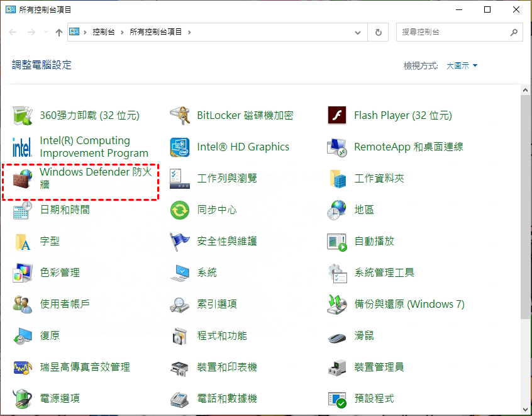The height and width of the screenshot is (416, 532).
Task: Open the 裝置管理員 text link
Action: point(379,367)
